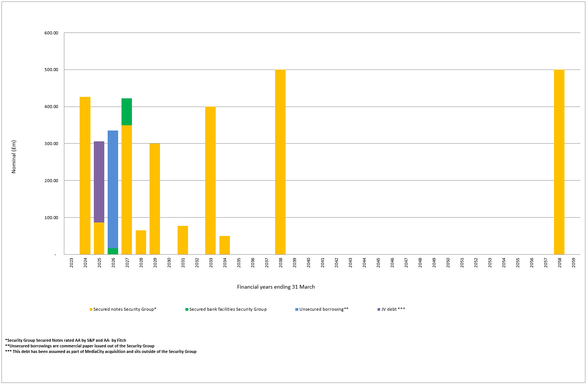Click the 2030 x-axis year label

169,262
